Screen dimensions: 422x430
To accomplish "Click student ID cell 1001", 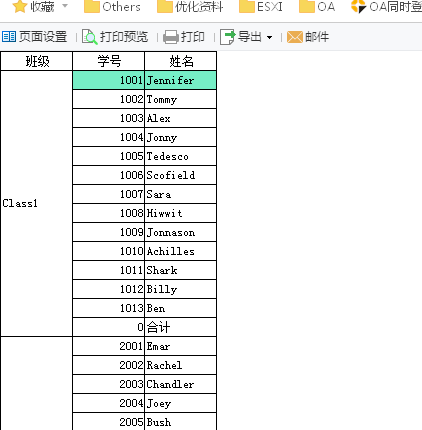I will coord(109,80).
